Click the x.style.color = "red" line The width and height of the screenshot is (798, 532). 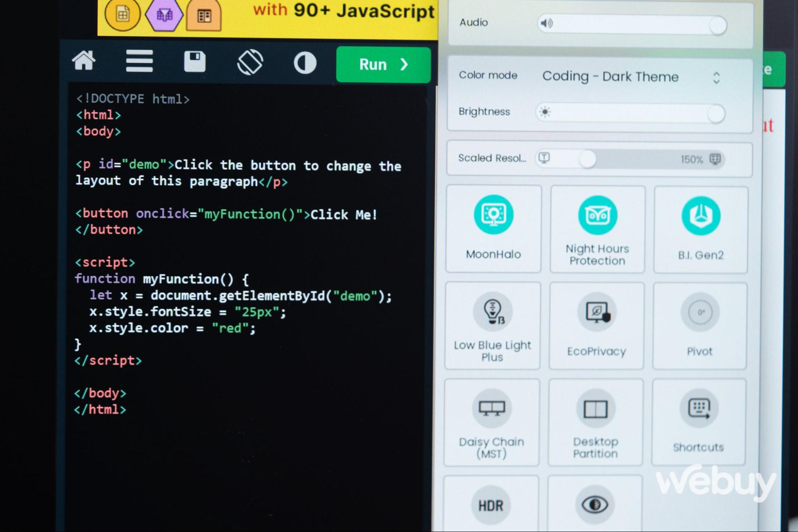[172, 328]
